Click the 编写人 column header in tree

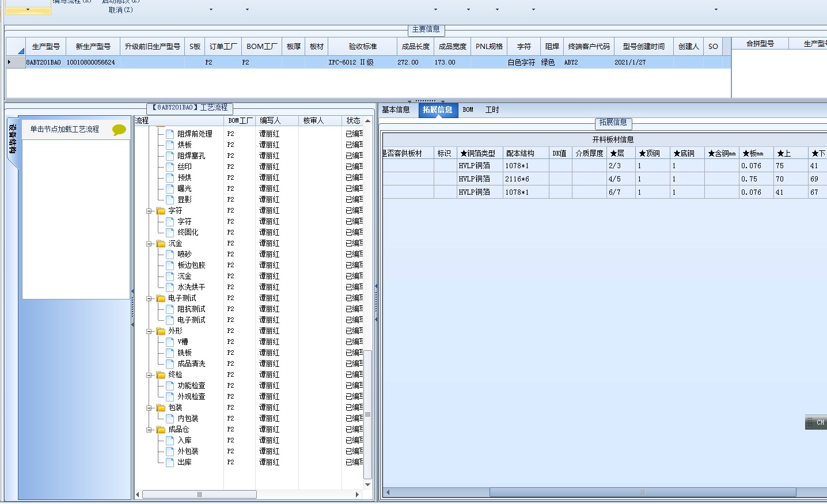[x=276, y=121]
